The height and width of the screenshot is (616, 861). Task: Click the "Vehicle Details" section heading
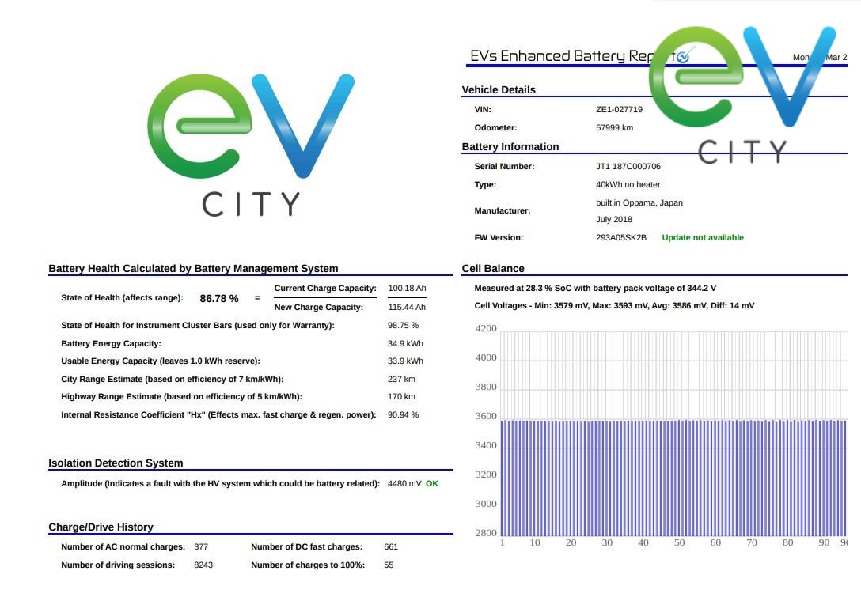click(499, 90)
